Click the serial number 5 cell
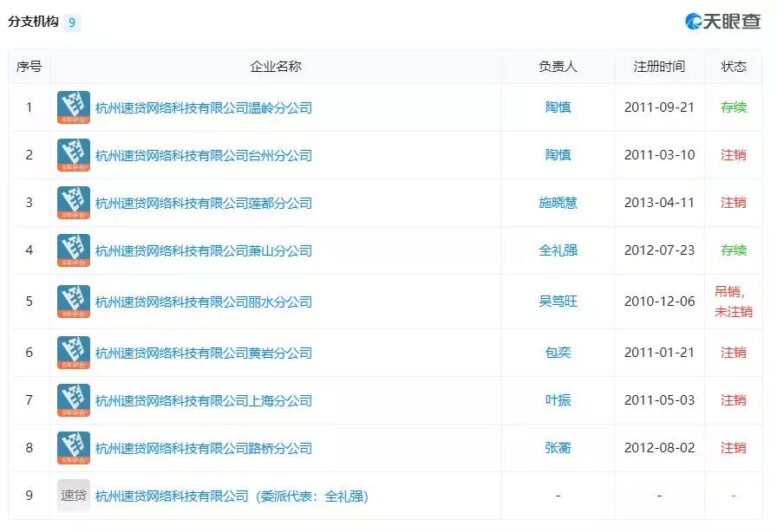Screen dimensions: 777x532 point(29,302)
